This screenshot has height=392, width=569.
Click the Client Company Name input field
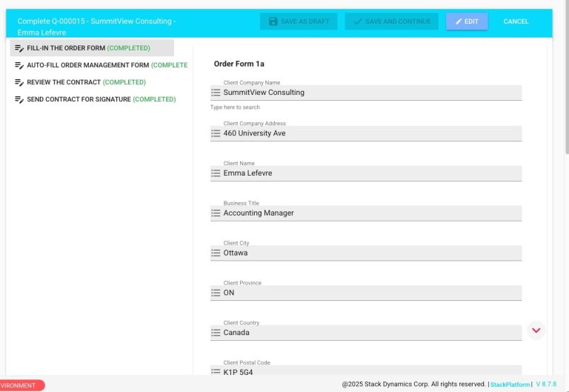point(370,93)
